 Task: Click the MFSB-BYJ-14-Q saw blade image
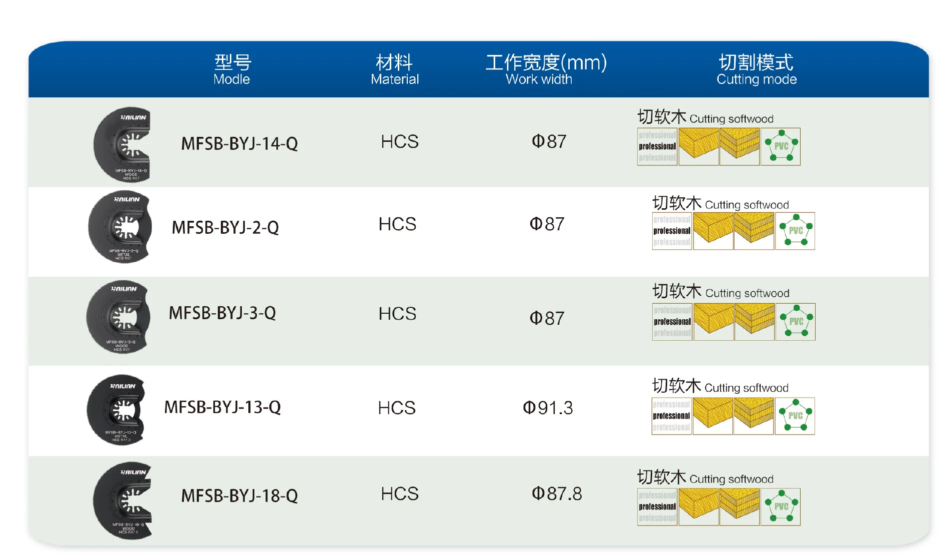point(122,144)
